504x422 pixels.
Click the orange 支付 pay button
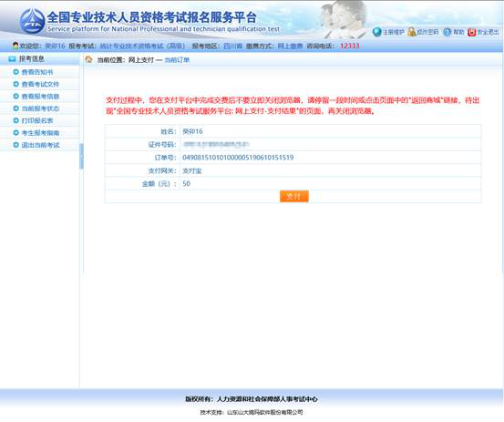point(294,196)
